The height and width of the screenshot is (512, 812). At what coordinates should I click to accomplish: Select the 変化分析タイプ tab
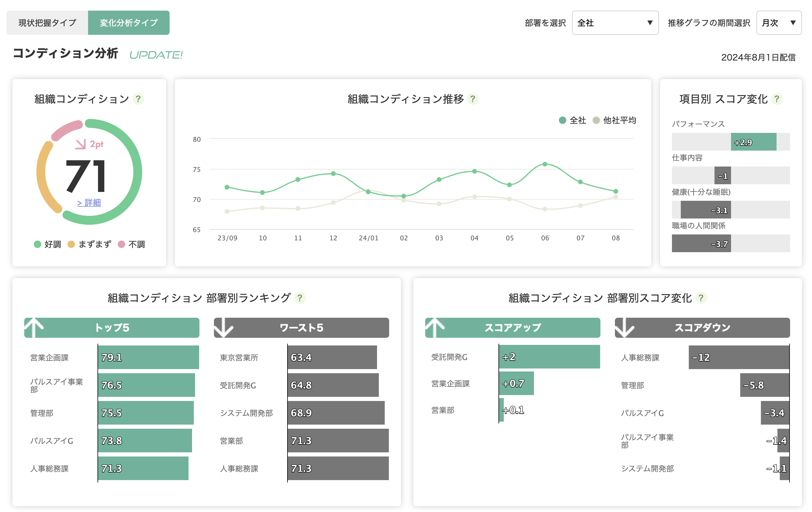[129, 23]
